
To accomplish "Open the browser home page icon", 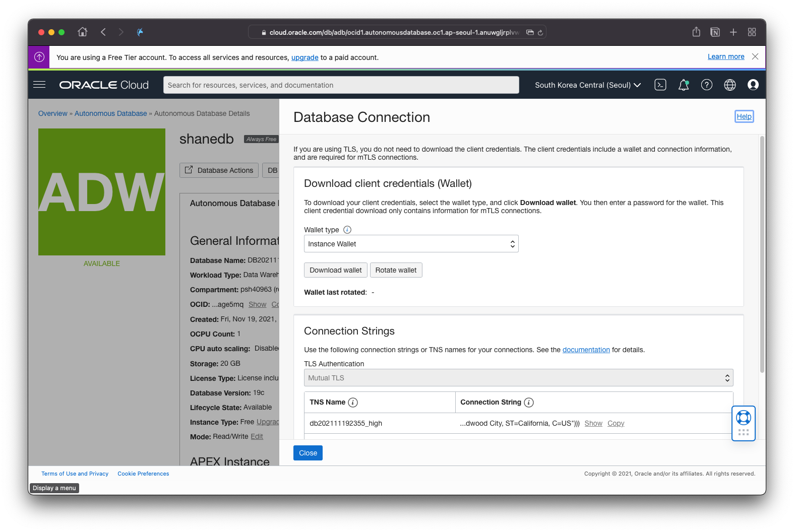I will [83, 32].
